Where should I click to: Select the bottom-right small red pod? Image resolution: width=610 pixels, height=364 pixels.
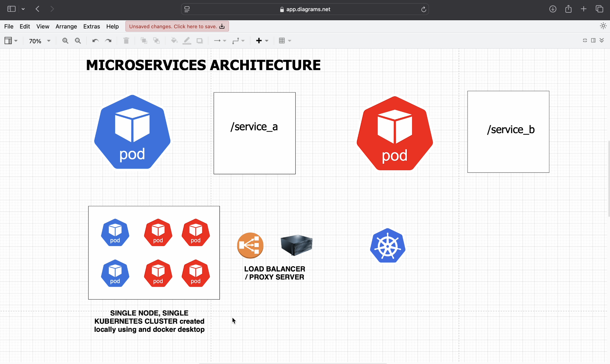coord(196,273)
